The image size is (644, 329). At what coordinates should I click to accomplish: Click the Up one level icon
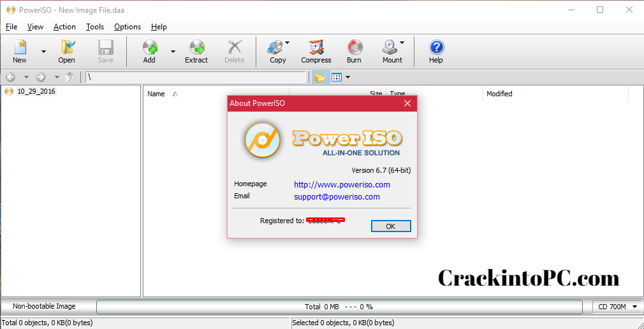[x=70, y=77]
